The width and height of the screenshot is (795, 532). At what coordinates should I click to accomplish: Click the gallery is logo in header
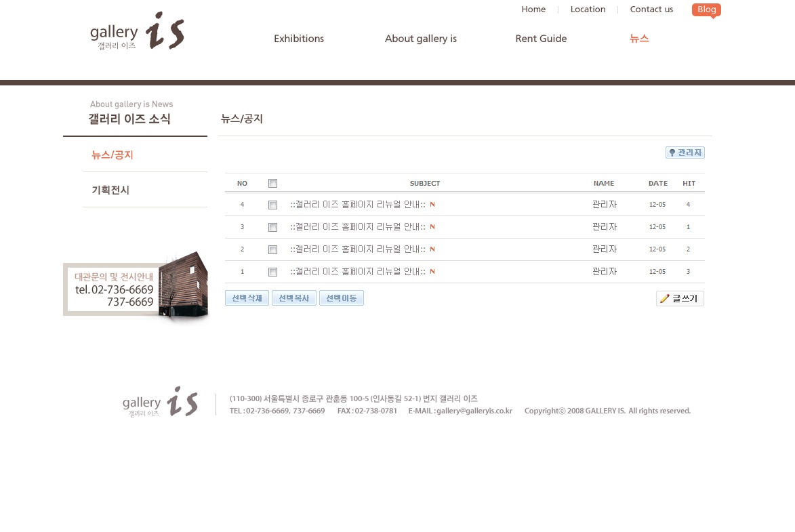[x=137, y=31]
